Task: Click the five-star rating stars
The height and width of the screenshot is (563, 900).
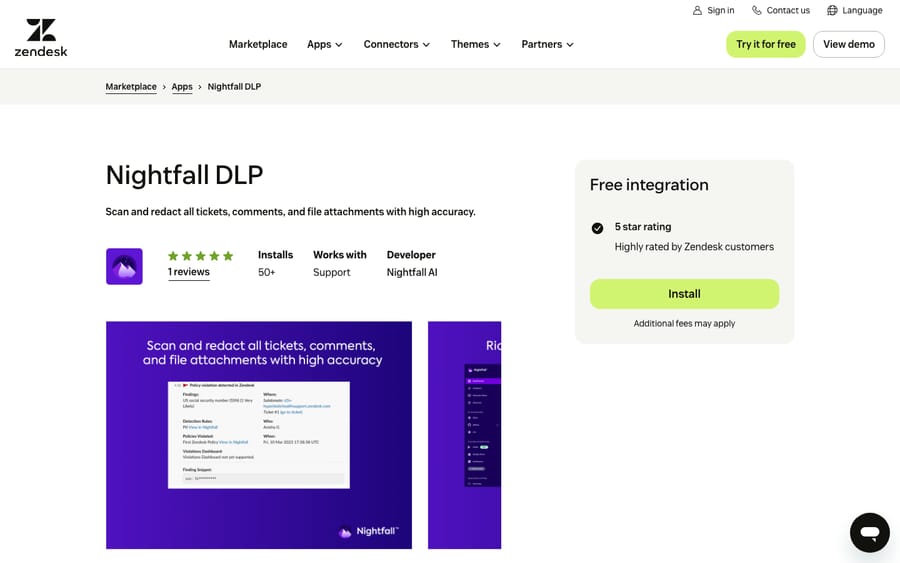Action: click(x=200, y=256)
